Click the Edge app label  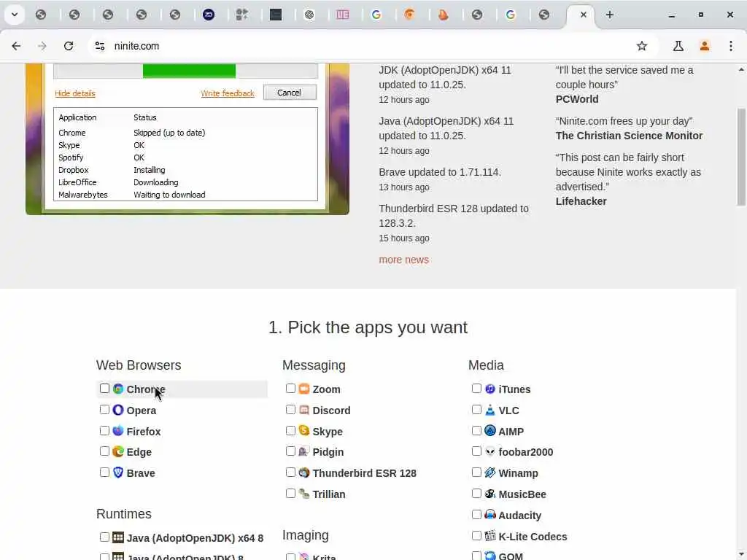pos(139,452)
